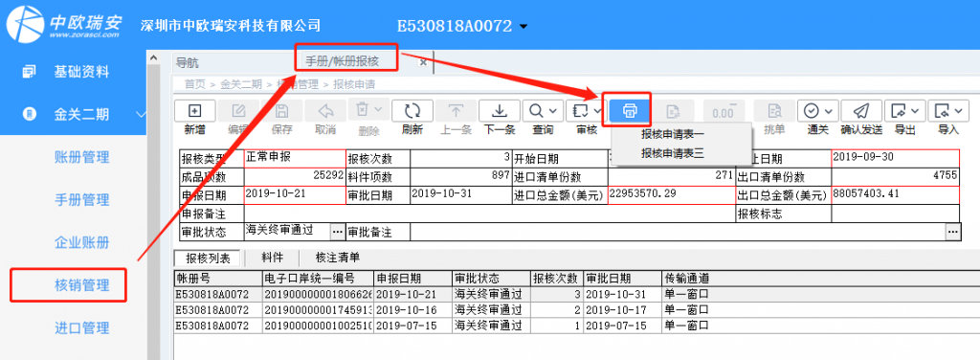Open 手册管理 in the sidebar

pyautogui.click(x=82, y=200)
